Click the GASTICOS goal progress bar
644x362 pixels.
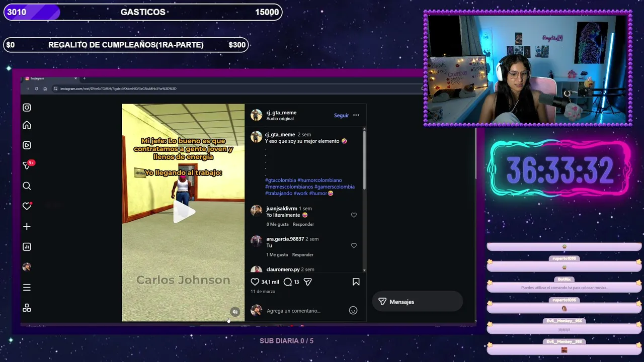click(143, 12)
